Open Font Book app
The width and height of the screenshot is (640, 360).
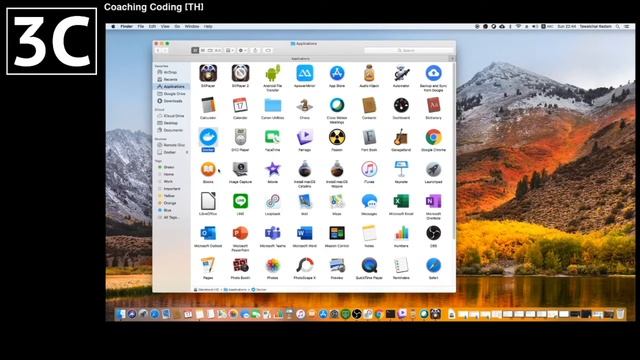tap(369, 137)
